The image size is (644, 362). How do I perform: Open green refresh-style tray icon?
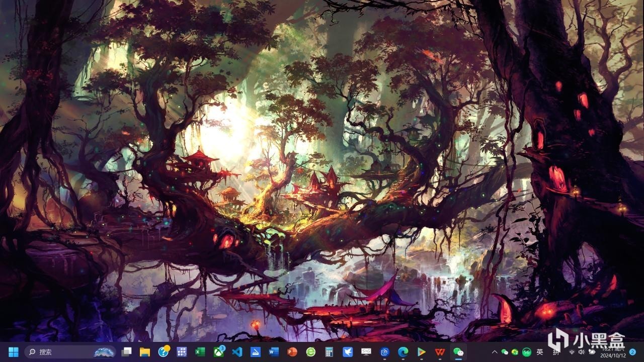click(x=515, y=352)
